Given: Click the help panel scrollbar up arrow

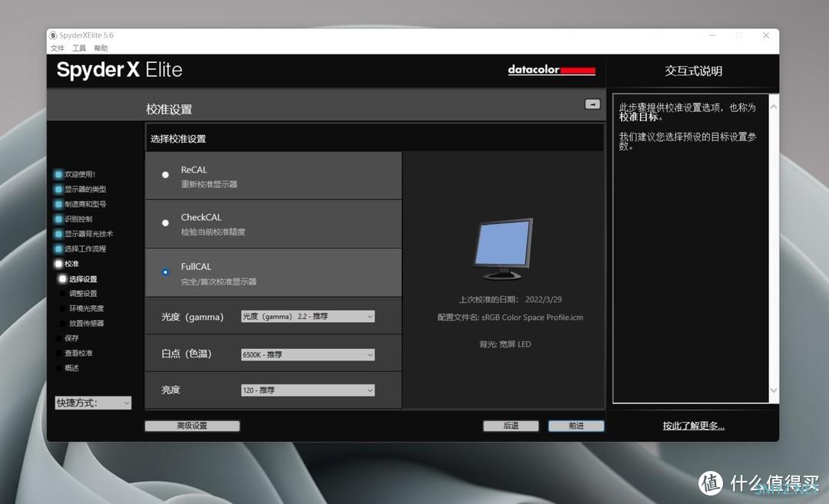Looking at the screenshot, I should 774,107.
